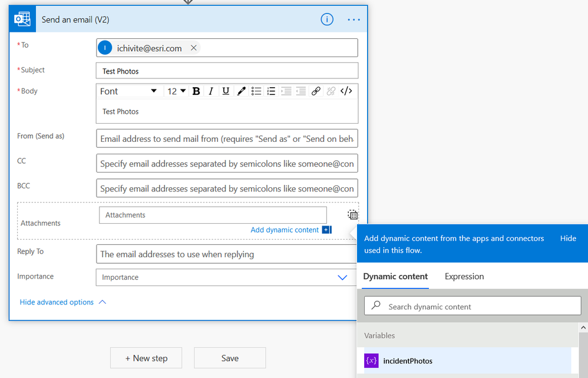
Task: Switch to the Dynamic content tab
Action: (395, 277)
